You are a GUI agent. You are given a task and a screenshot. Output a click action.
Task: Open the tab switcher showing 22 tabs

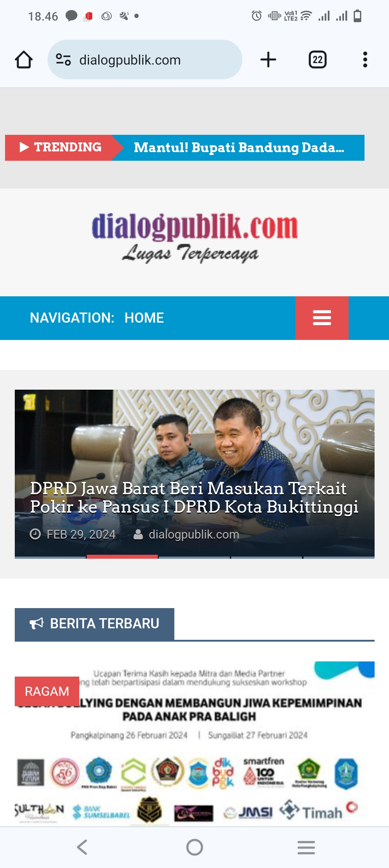[x=318, y=59]
